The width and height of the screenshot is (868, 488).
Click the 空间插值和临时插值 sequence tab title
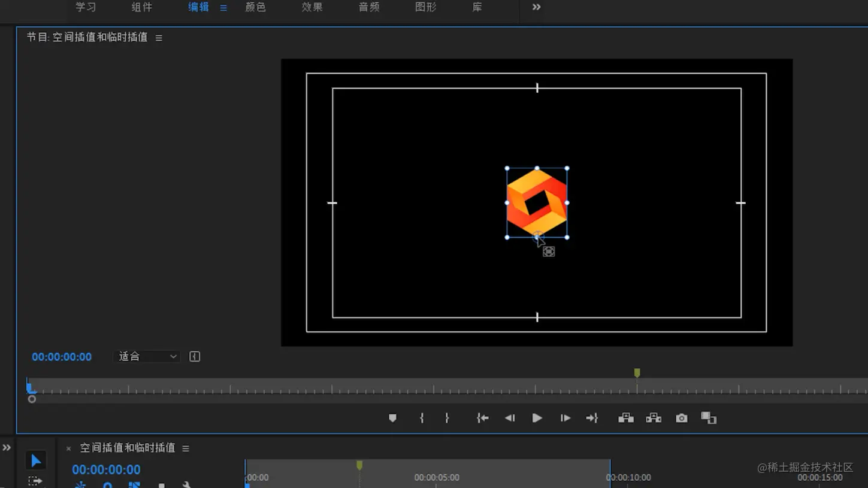point(128,448)
